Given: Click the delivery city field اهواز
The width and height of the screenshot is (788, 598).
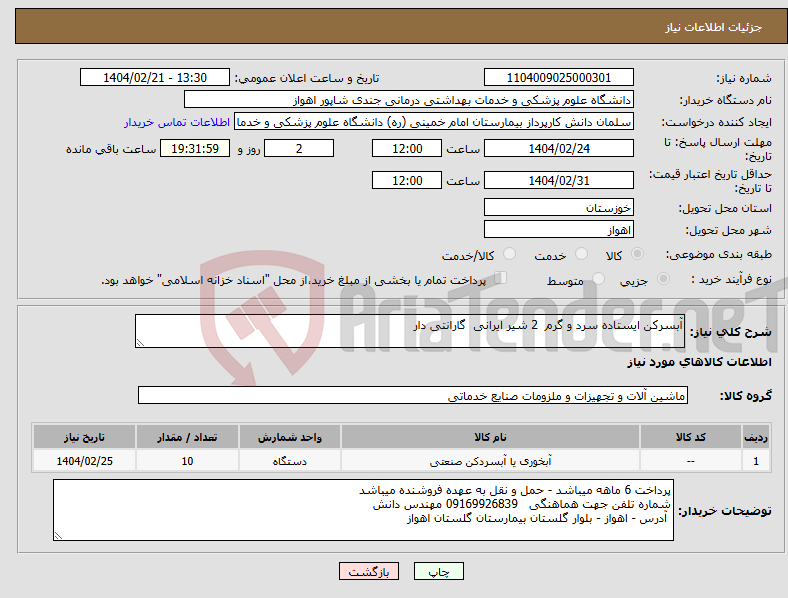Looking at the screenshot, I should (558, 229).
